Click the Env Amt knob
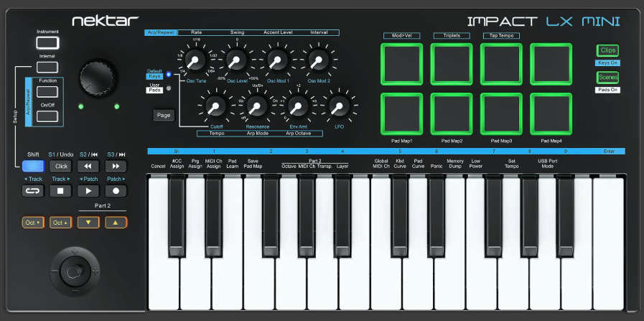 [298, 106]
